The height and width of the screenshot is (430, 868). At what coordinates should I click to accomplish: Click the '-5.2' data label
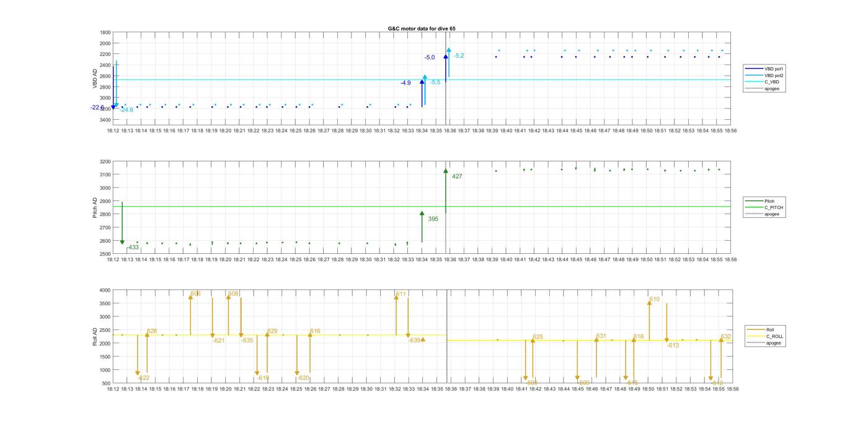pyautogui.click(x=458, y=56)
